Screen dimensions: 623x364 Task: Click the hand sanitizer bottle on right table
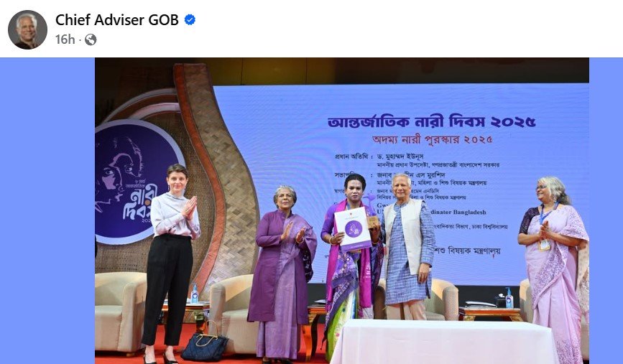pos(509,298)
